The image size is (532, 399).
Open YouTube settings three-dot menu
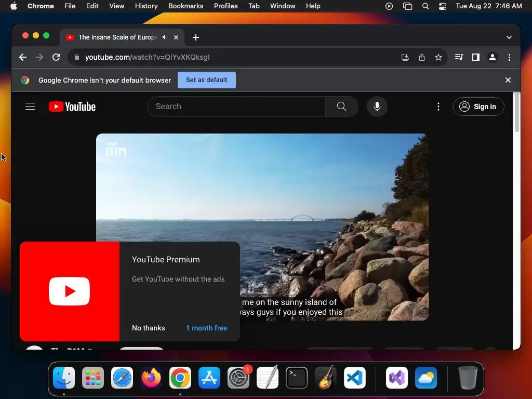click(438, 107)
